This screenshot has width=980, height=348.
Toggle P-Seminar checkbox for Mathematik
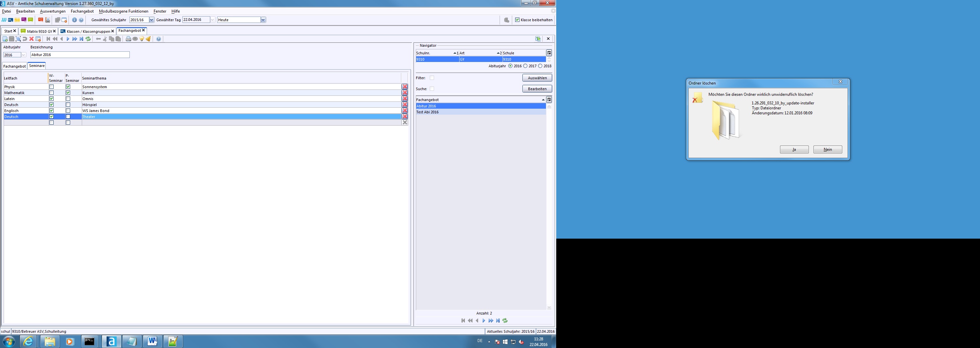[68, 92]
